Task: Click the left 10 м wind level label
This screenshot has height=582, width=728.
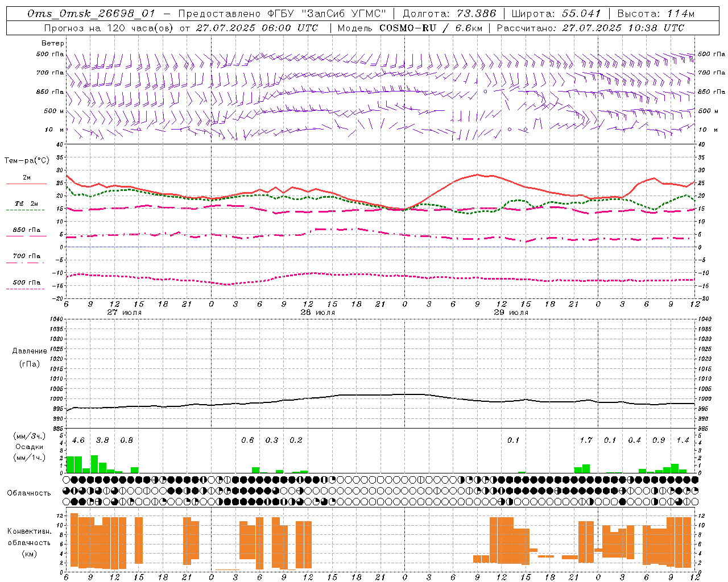Action: [54, 130]
